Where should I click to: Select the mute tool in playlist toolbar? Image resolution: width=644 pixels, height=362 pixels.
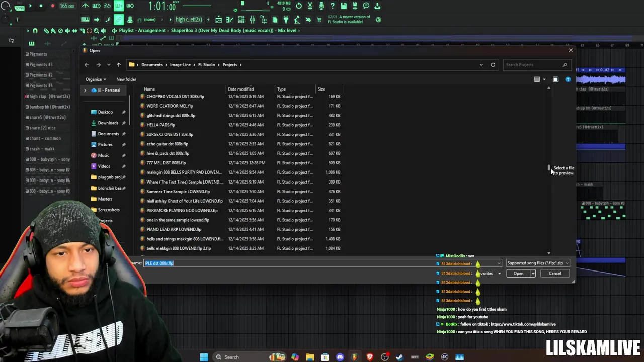[x=67, y=31]
